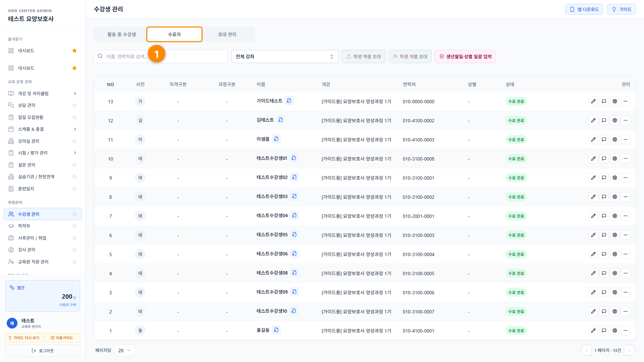Click document icon next to 테스트수강생02

[x=294, y=177]
